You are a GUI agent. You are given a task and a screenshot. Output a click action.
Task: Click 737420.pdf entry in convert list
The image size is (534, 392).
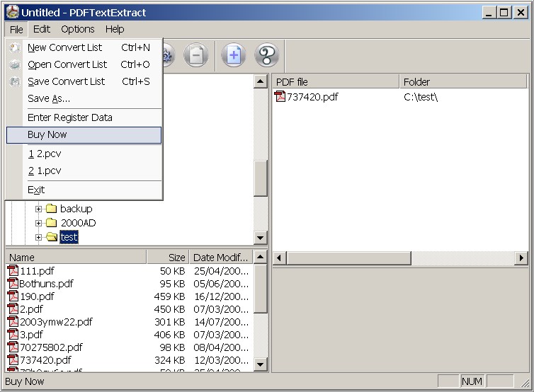pos(312,97)
